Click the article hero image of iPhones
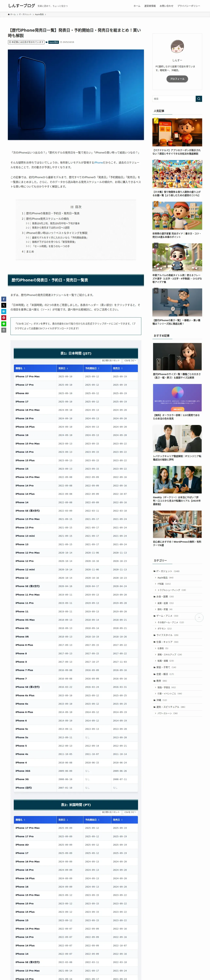 point(76,95)
